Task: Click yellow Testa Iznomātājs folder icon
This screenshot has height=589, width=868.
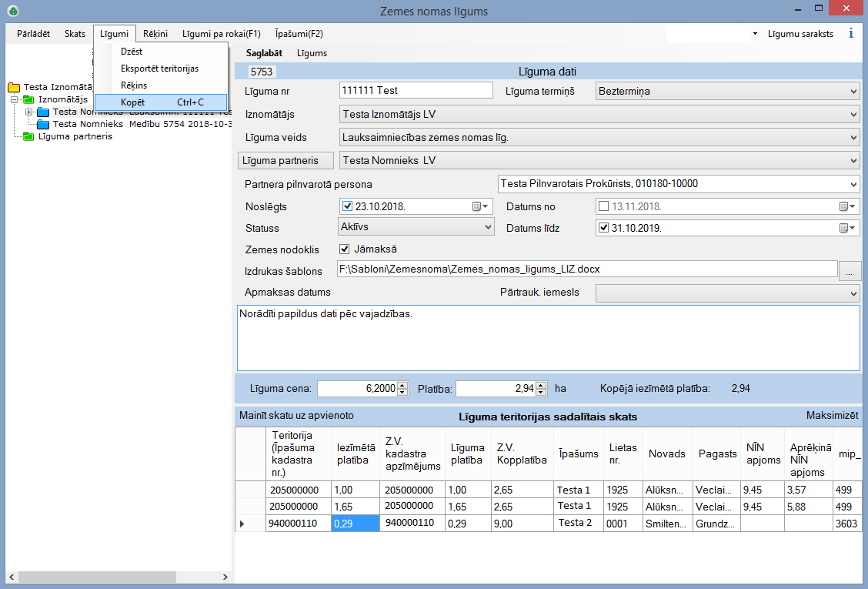Action: tap(14, 88)
